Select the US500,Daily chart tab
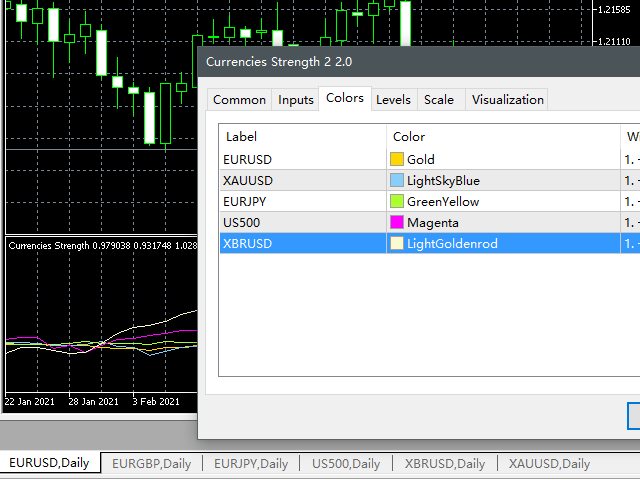The height and width of the screenshot is (480, 640). 346,463
